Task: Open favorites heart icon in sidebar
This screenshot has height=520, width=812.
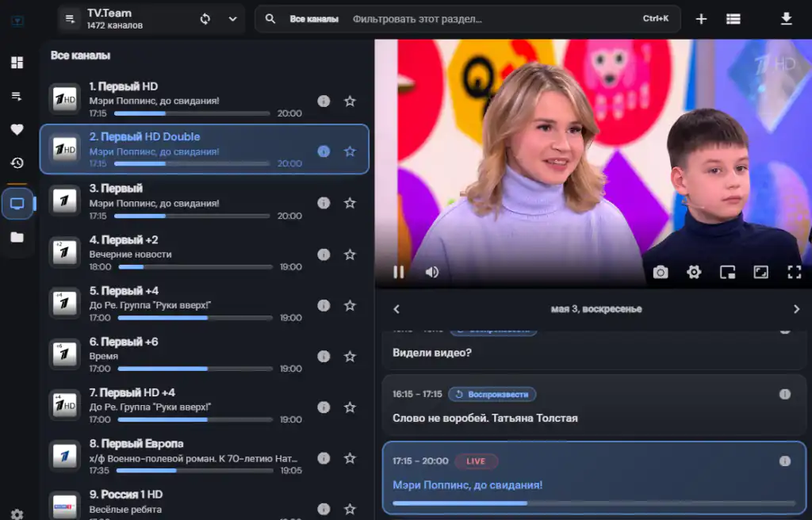Action: click(x=17, y=129)
